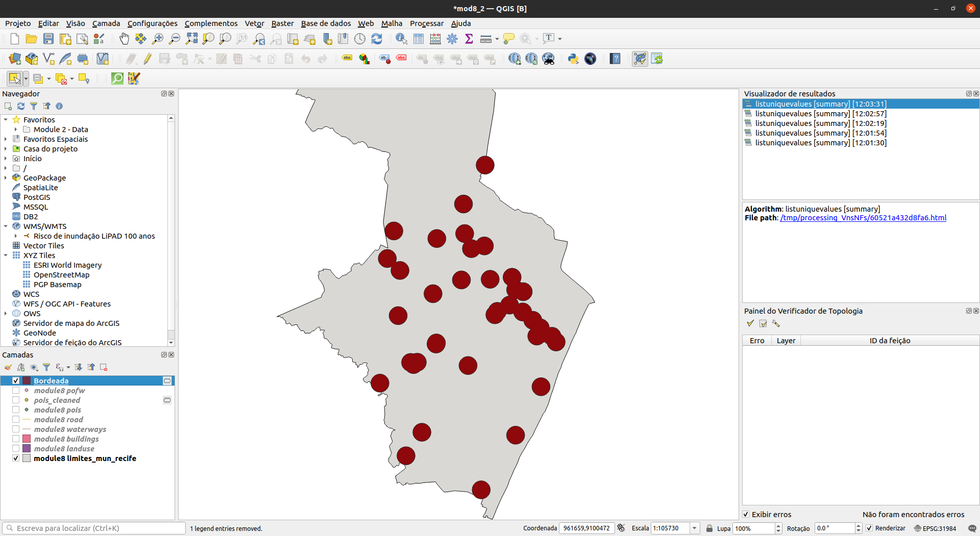This screenshot has height=536, width=980.
Task: Open the layer styling panel brush icon
Action: (x=8, y=367)
